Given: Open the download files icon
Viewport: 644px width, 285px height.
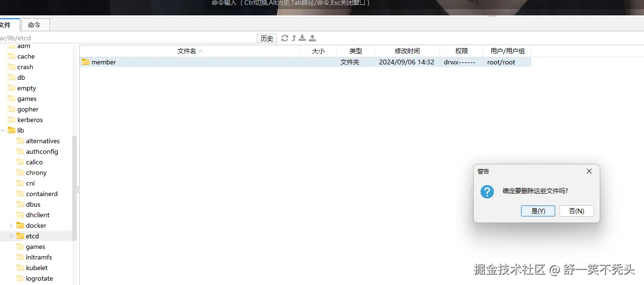Looking at the screenshot, I should click(x=303, y=38).
